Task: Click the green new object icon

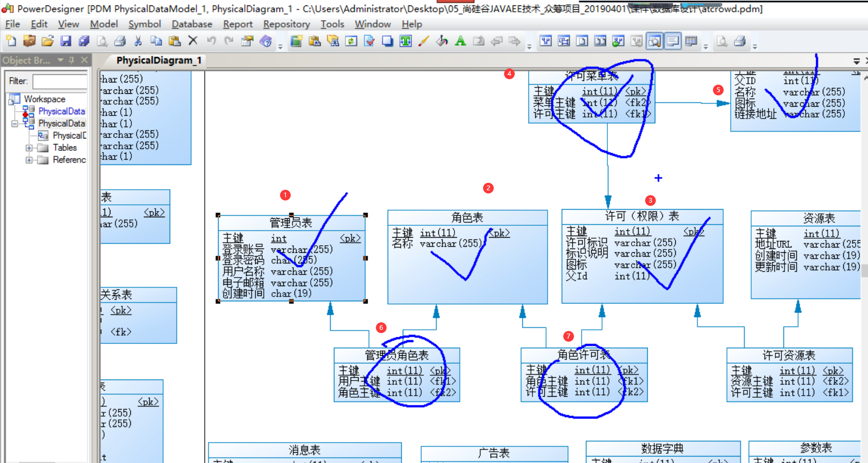Action: pyautogui.click(x=296, y=41)
